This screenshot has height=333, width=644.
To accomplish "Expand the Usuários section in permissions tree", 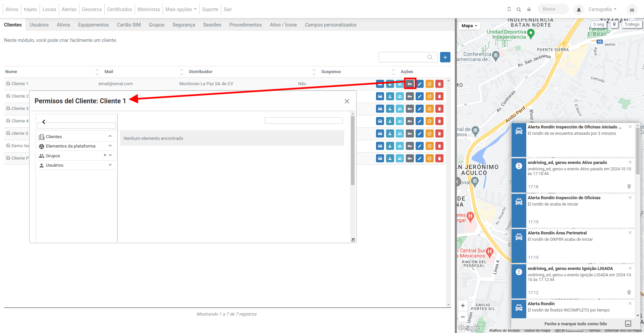I will click(110, 165).
